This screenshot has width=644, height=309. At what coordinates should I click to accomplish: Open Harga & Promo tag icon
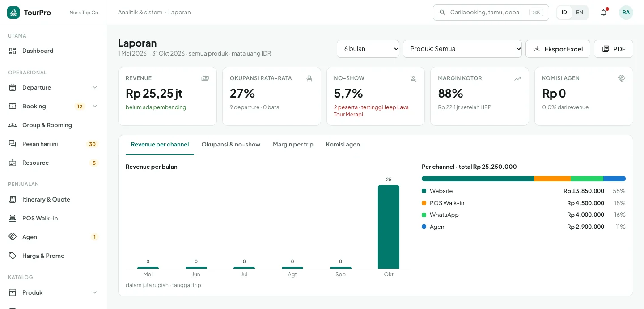click(x=13, y=256)
